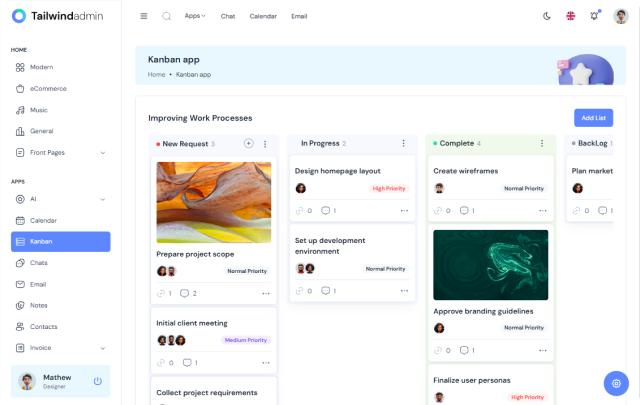
Task: Expand the AI sidebar section
Action: (x=60, y=199)
